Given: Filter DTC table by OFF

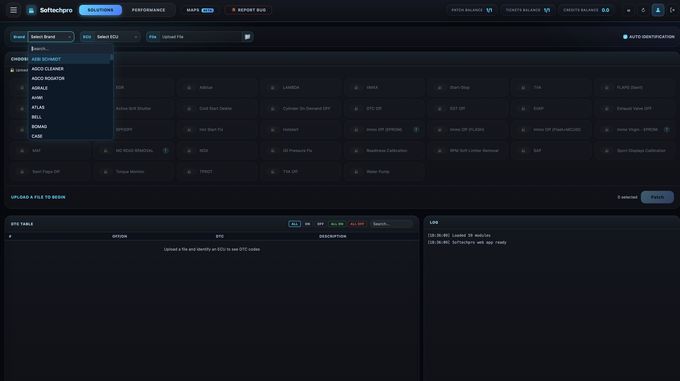Looking at the screenshot, I should pos(320,224).
